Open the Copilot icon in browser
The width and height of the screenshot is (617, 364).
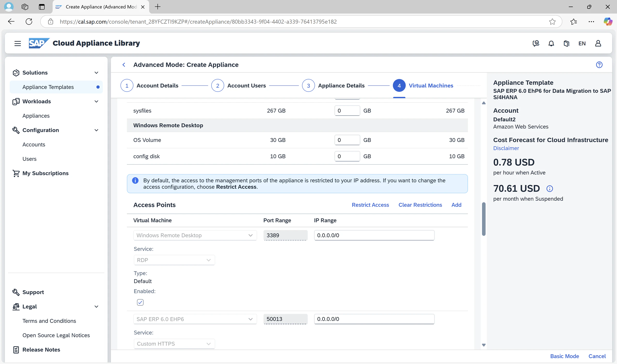click(608, 21)
